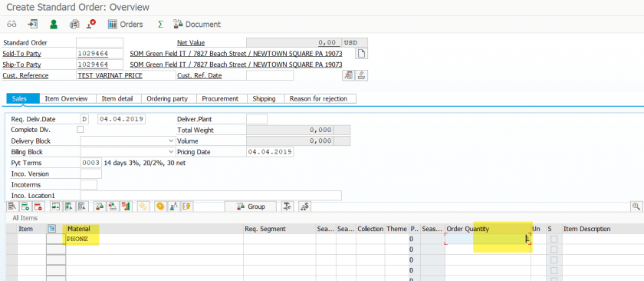Viewport: 644px width, 281px height.
Task: Click the Deliver.Plant input field
Action: click(x=257, y=119)
